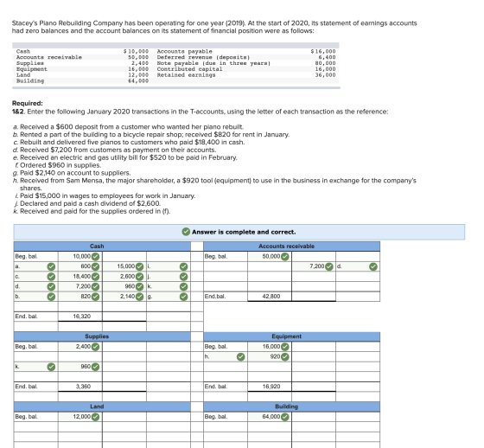Click the Equipment End. bal 16,920 cell
This screenshot has height=448, width=484.
270,387
